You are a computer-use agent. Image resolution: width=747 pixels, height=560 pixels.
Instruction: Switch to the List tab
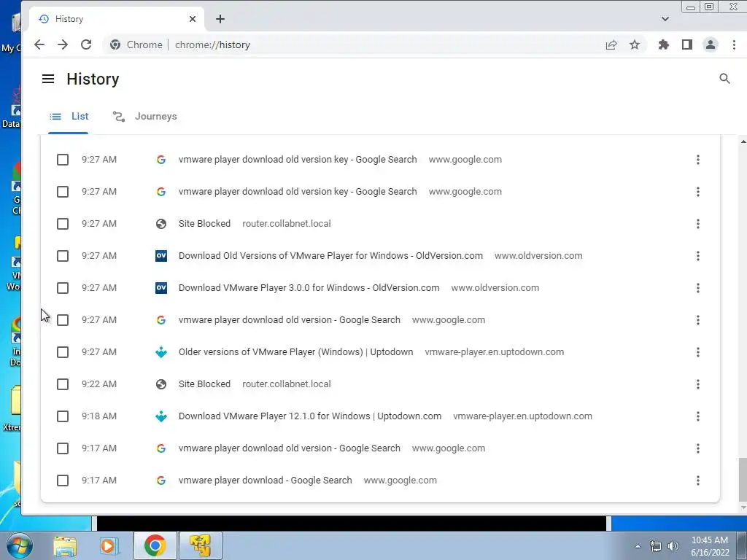tap(69, 116)
